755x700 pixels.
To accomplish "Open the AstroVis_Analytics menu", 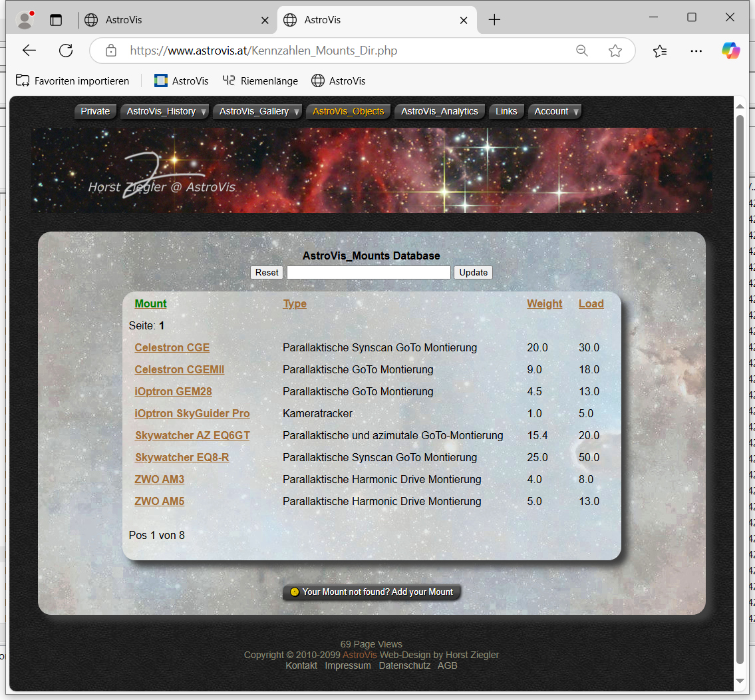I will (x=440, y=111).
